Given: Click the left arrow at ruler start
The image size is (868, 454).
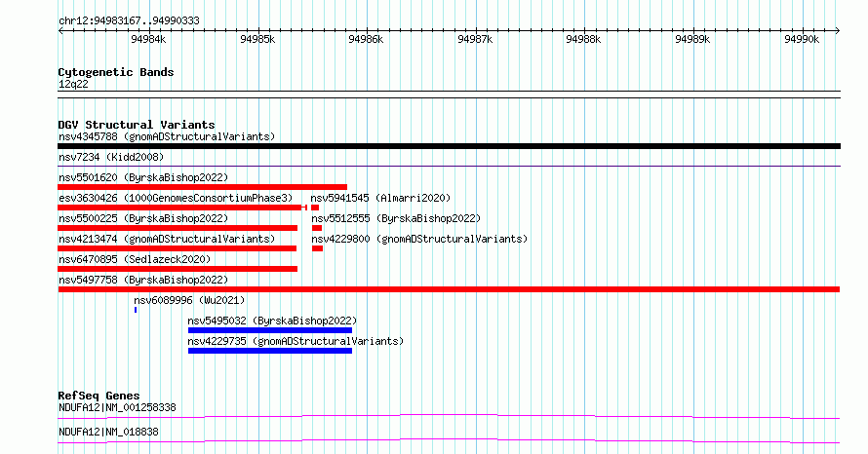Looking at the screenshot, I should pos(60,31).
